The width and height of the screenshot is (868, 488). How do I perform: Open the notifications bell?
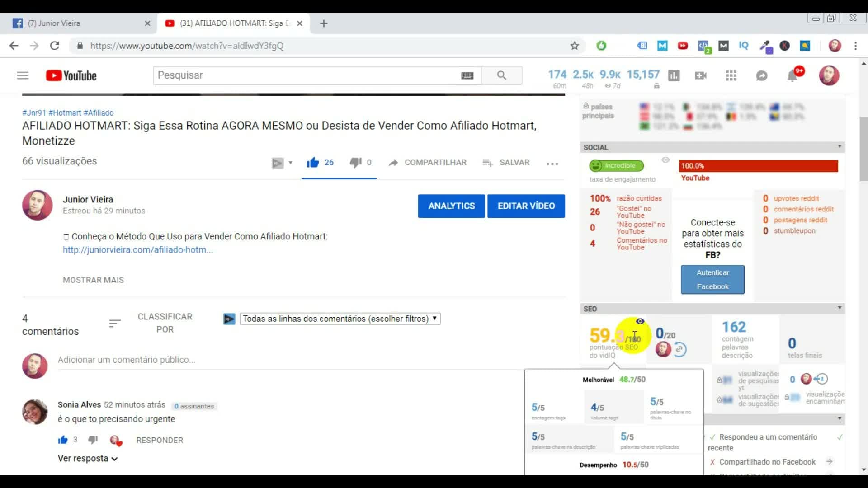point(793,75)
